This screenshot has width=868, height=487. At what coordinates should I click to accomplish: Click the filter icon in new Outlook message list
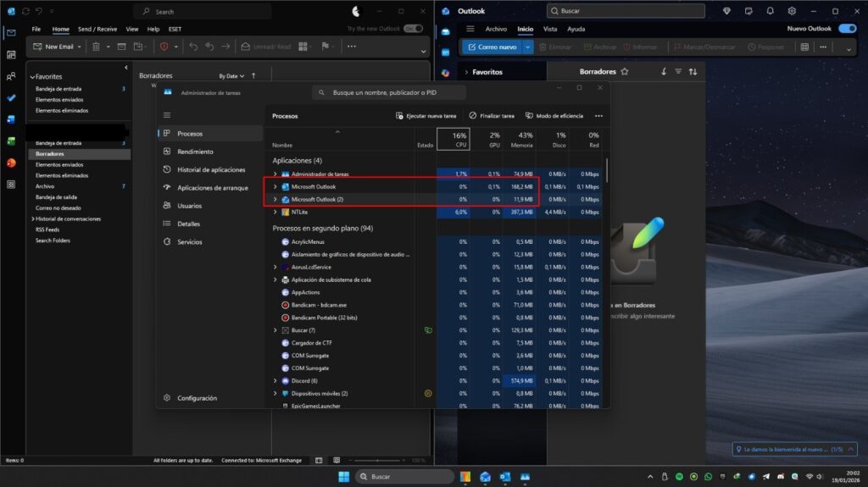click(x=678, y=72)
